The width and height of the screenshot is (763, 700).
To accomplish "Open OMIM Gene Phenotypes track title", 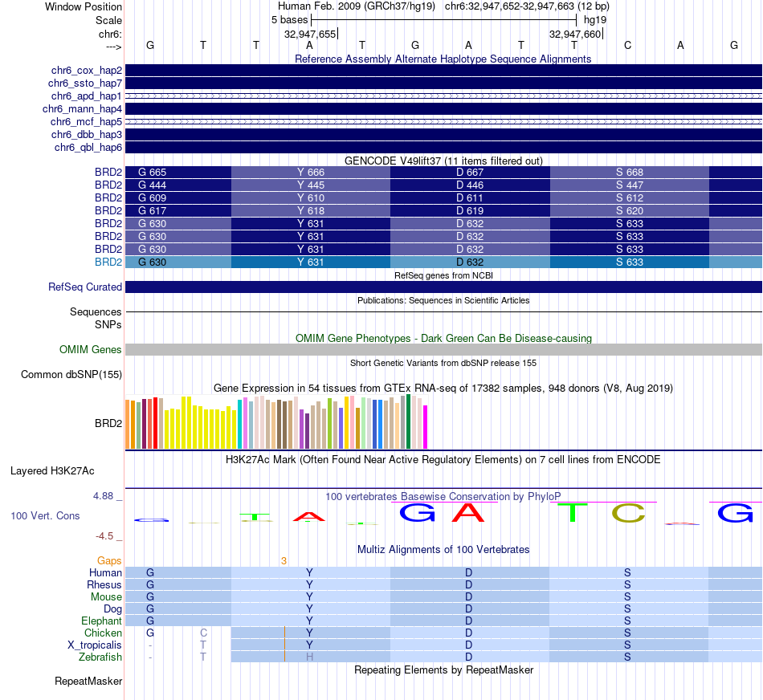I will tap(443, 338).
